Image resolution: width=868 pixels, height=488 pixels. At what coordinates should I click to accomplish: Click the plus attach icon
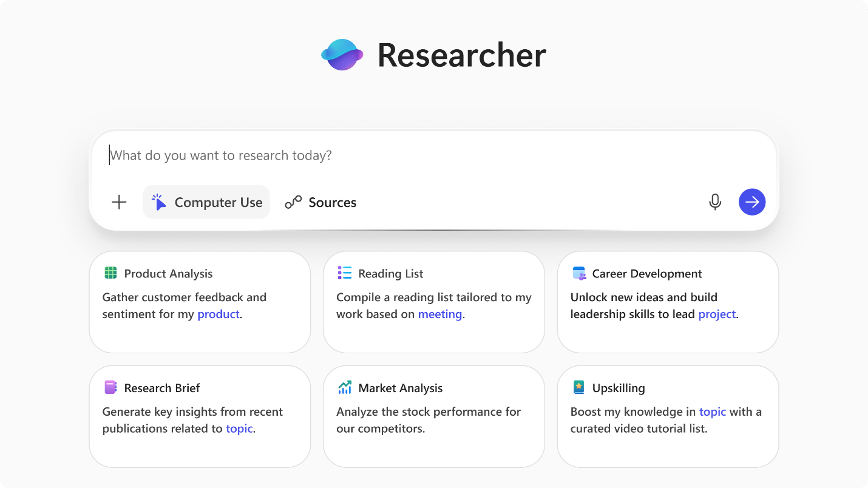(x=119, y=202)
